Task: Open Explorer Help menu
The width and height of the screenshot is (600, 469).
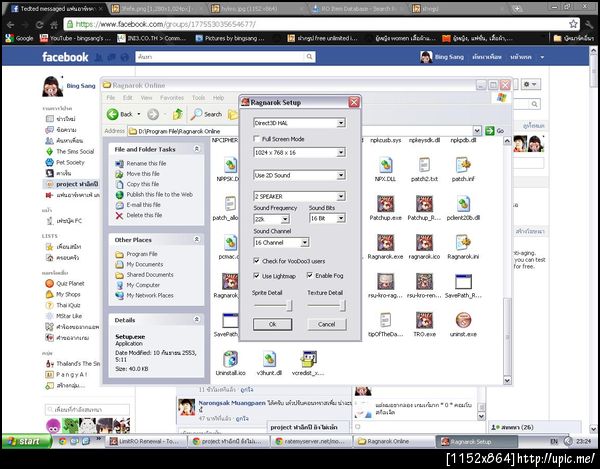Action: pos(218,98)
